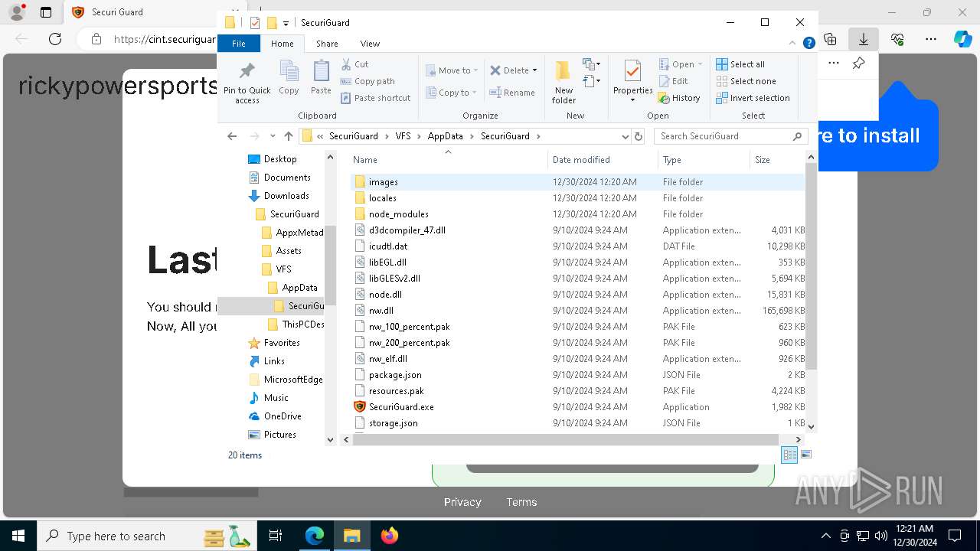Open Firefox from the taskbar
This screenshot has width=980, height=551.
[390, 536]
